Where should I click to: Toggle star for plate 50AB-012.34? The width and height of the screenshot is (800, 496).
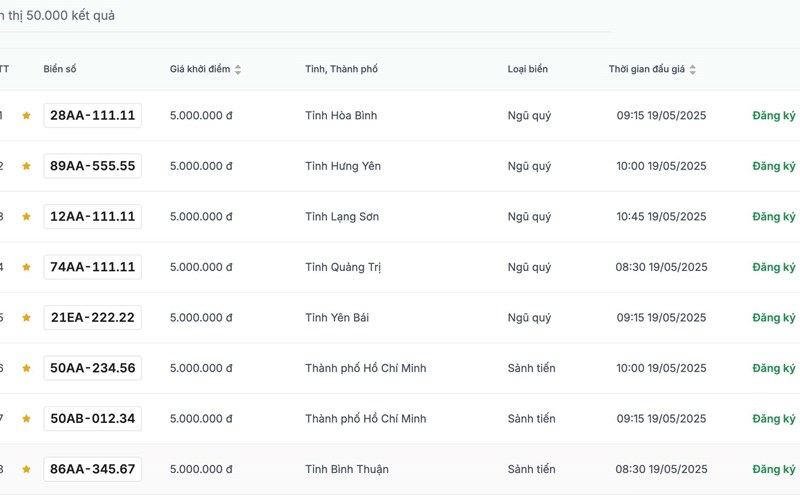pos(27,419)
